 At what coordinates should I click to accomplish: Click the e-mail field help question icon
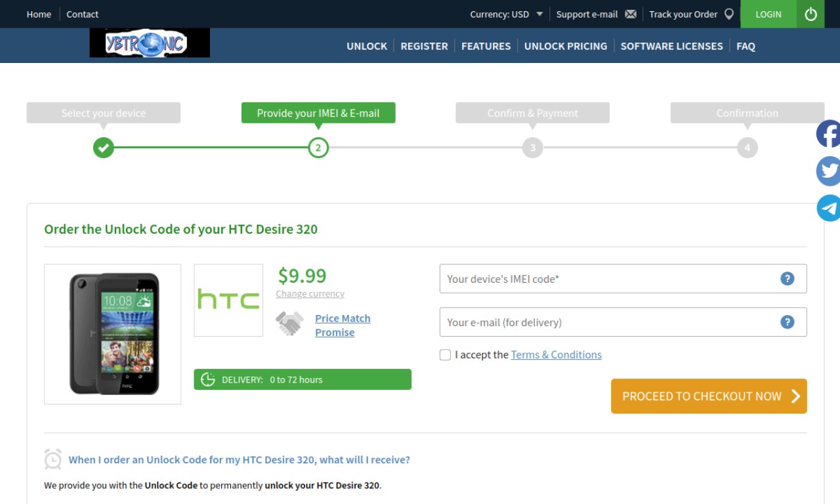point(787,322)
